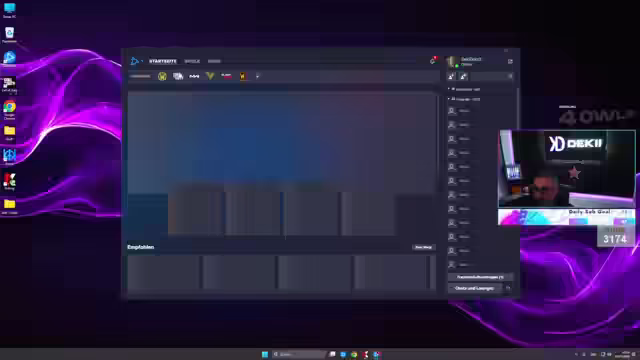Select the blue Battle.net desktop shortcut
Viewport: 640px width, 360px height.
[x=9, y=59]
